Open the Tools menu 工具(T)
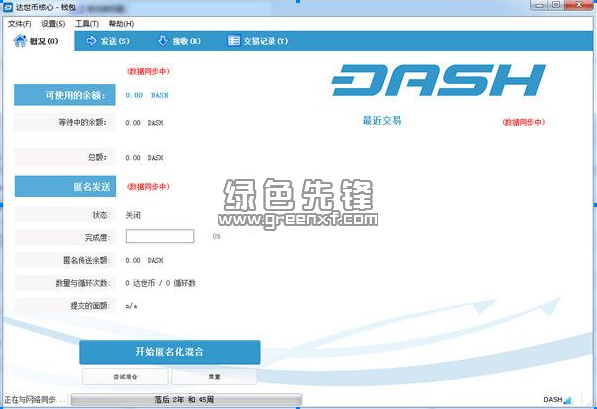 coord(87,24)
